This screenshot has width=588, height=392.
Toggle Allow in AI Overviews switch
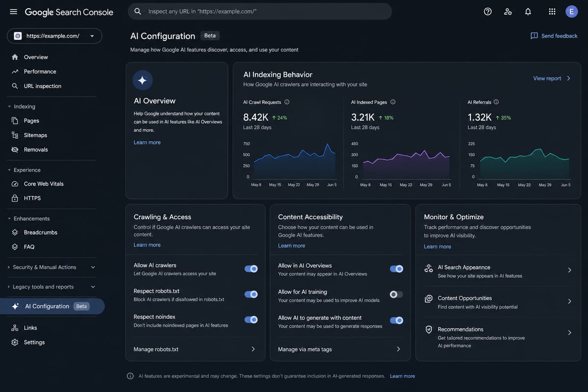[x=396, y=269]
